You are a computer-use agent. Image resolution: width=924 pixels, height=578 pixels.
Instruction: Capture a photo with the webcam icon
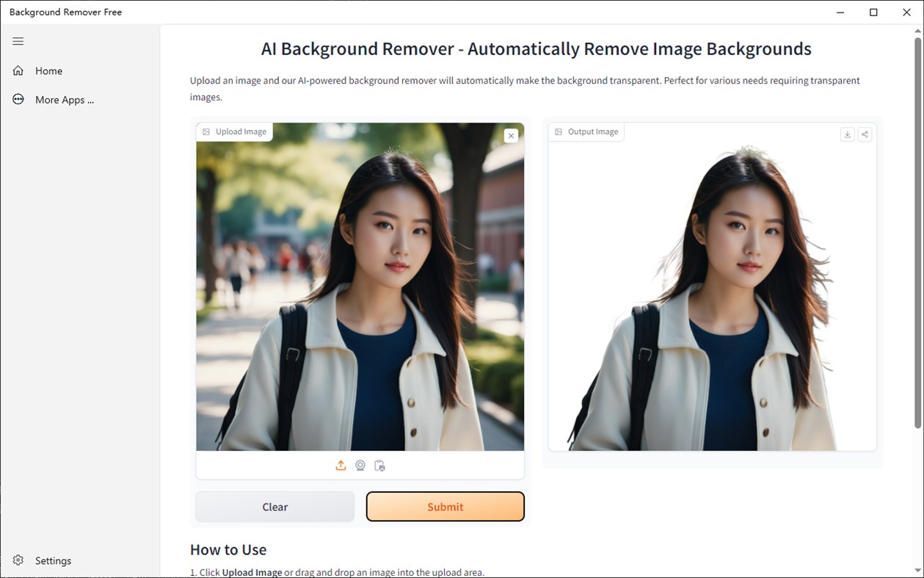pos(360,465)
